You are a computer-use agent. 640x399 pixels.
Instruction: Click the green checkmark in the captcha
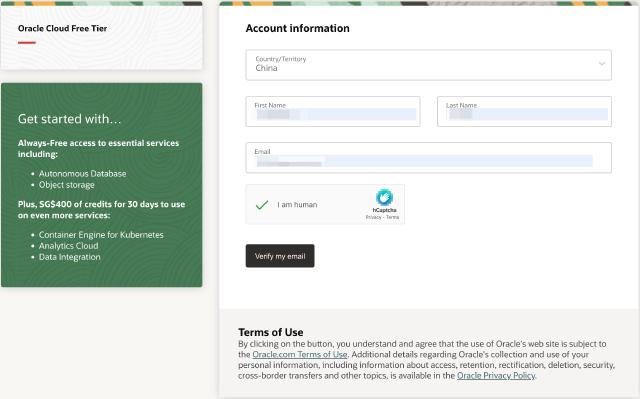coord(262,204)
